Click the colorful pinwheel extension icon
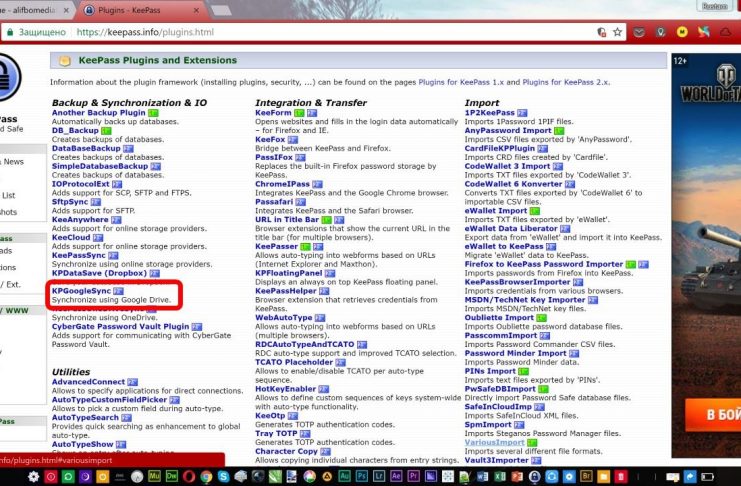 [x=704, y=32]
